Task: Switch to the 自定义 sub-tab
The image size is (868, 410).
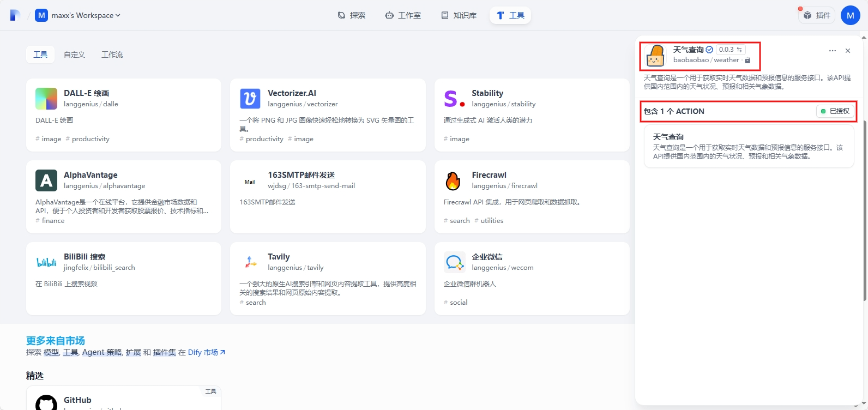Action: point(74,55)
